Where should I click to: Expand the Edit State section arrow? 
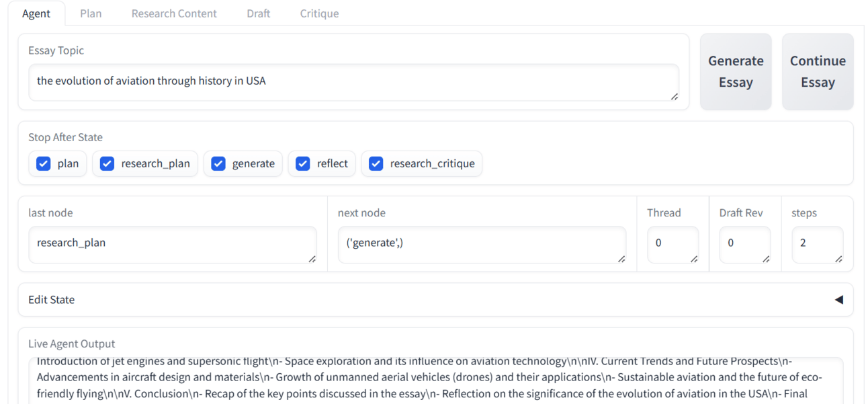click(838, 300)
